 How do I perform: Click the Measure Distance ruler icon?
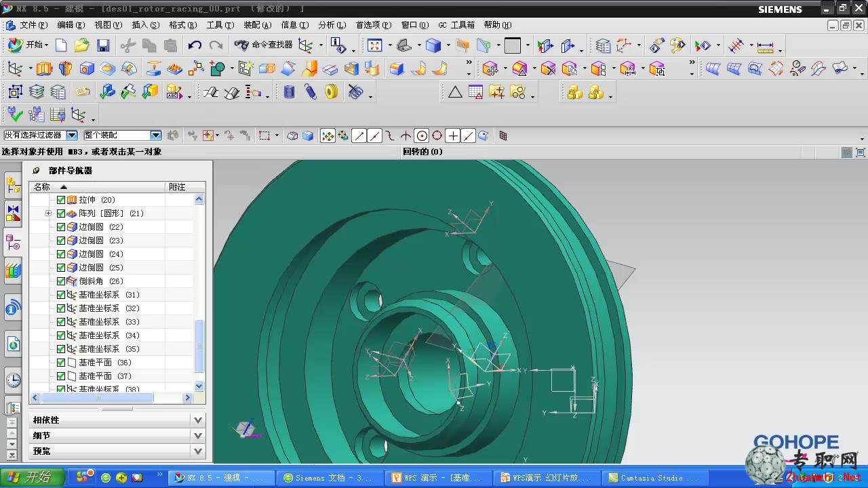click(x=765, y=46)
